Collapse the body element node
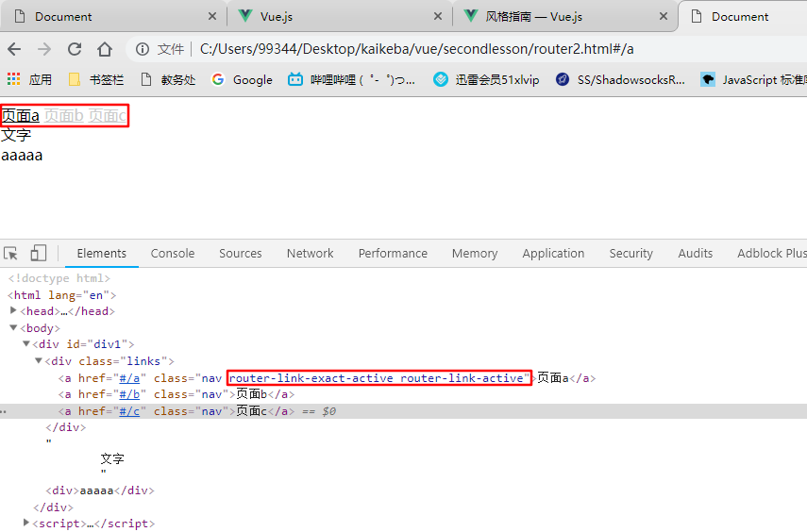The image size is (807, 532). tap(13, 328)
